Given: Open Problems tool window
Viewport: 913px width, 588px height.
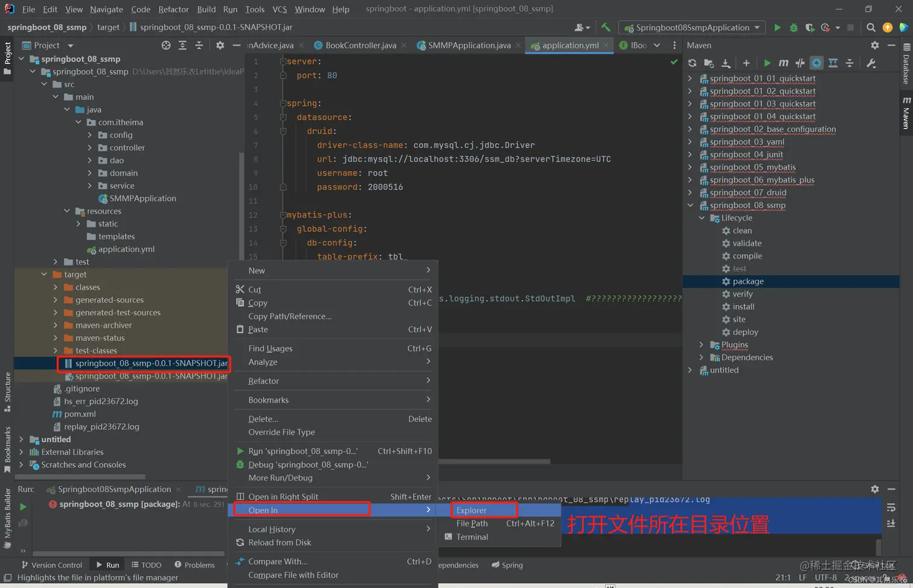Looking at the screenshot, I should (194, 565).
